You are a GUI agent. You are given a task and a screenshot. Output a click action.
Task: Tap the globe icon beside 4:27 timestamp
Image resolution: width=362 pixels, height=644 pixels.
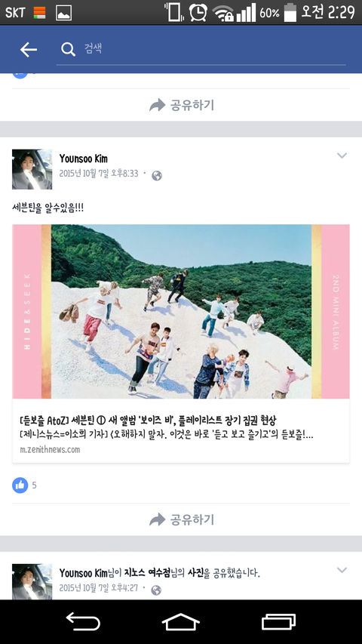[156, 590]
